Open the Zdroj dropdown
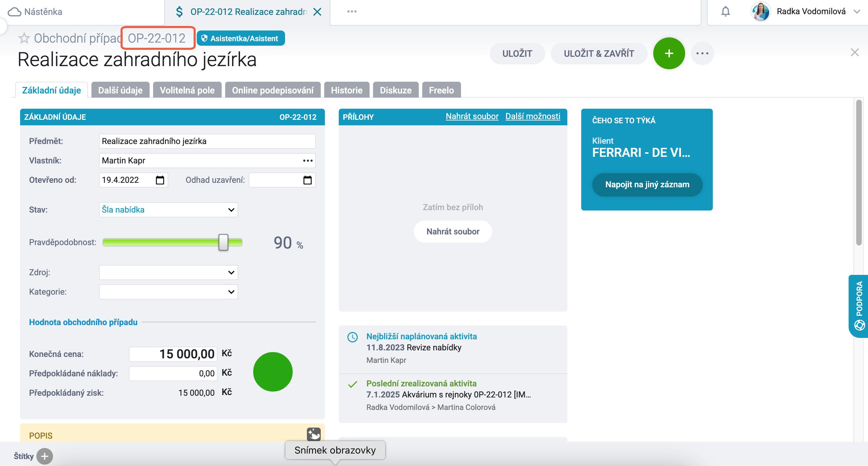Viewport: 868px width, 466px height. click(168, 272)
